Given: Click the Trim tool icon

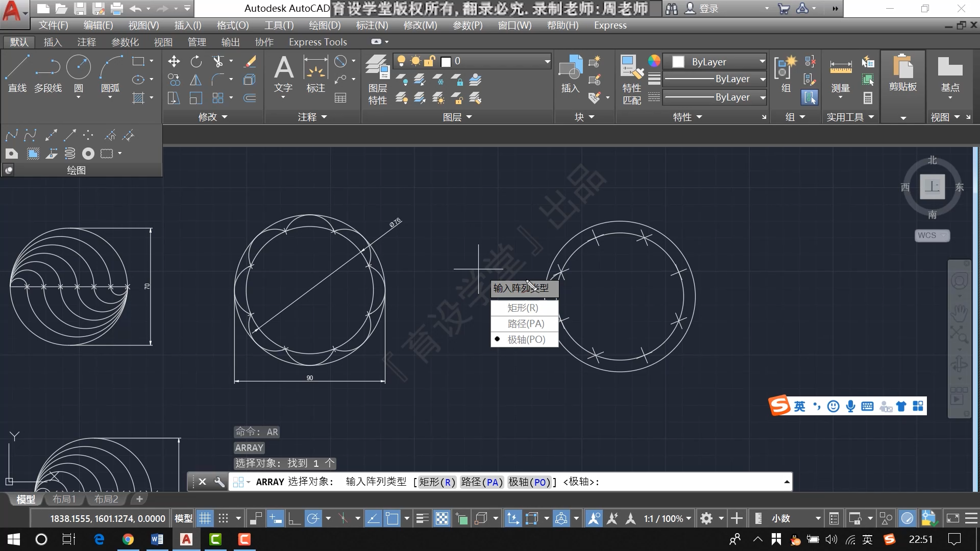Looking at the screenshot, I should pos(218,62).
